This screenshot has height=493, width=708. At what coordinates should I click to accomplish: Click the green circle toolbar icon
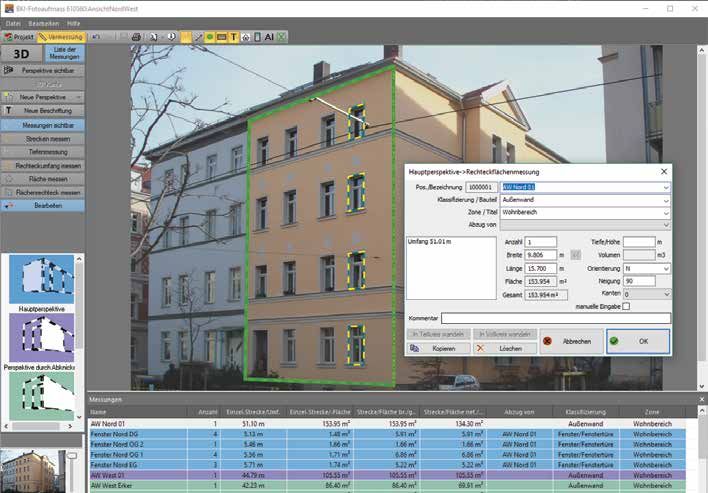pos(210,37)
